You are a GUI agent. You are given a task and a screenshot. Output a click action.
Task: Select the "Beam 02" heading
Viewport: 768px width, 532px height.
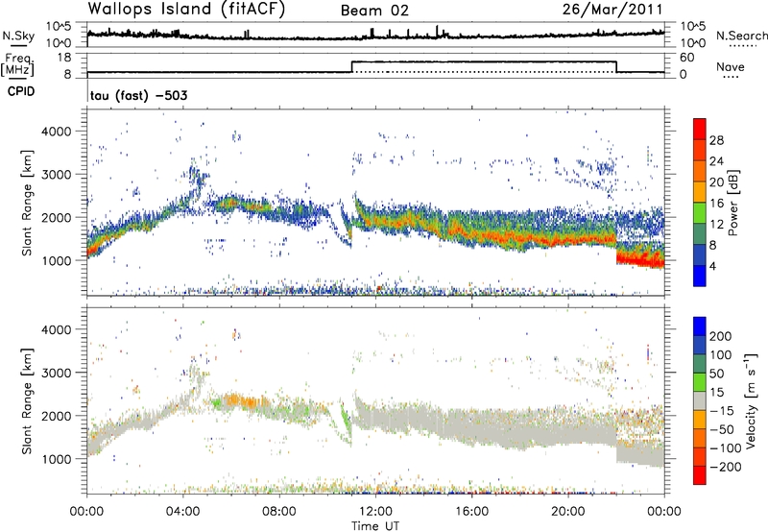[x=374, y=11]
